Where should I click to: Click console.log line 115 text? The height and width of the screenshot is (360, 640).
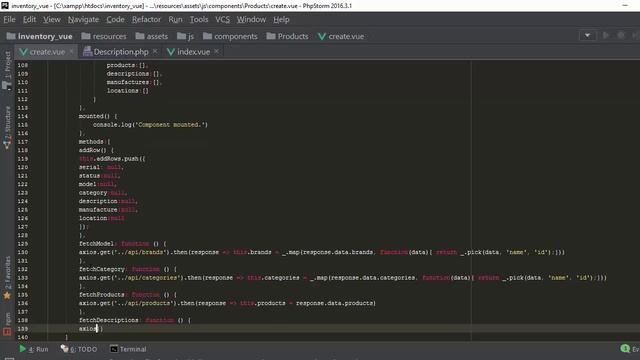[x=150, y=125]
